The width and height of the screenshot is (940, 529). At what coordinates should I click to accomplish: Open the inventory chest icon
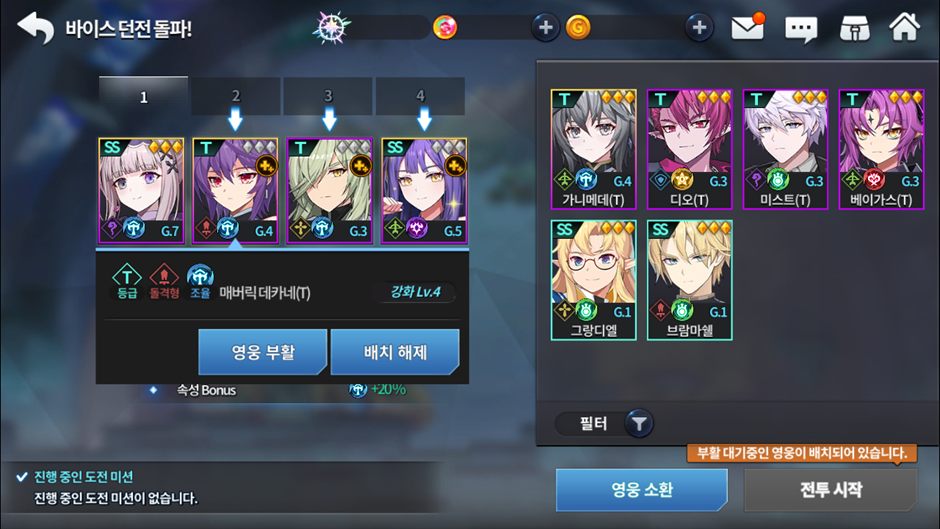(854, 28)
